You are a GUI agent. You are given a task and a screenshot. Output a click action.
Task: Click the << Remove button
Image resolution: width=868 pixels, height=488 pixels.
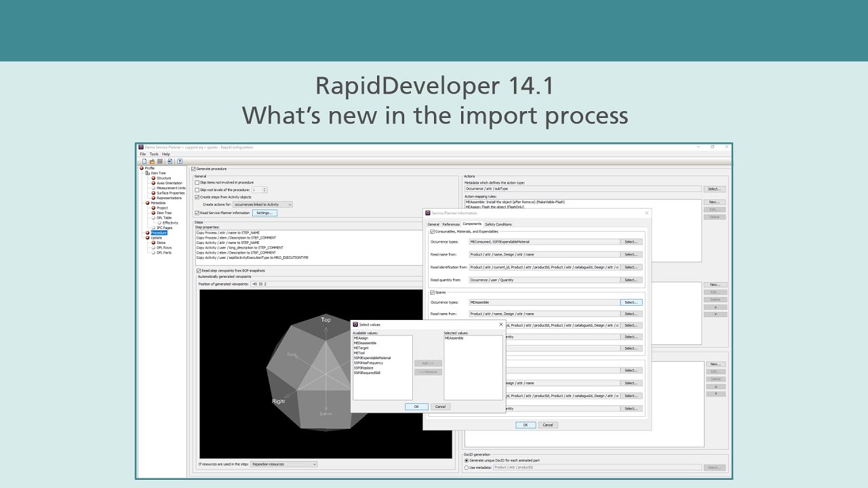pos(428,372)
